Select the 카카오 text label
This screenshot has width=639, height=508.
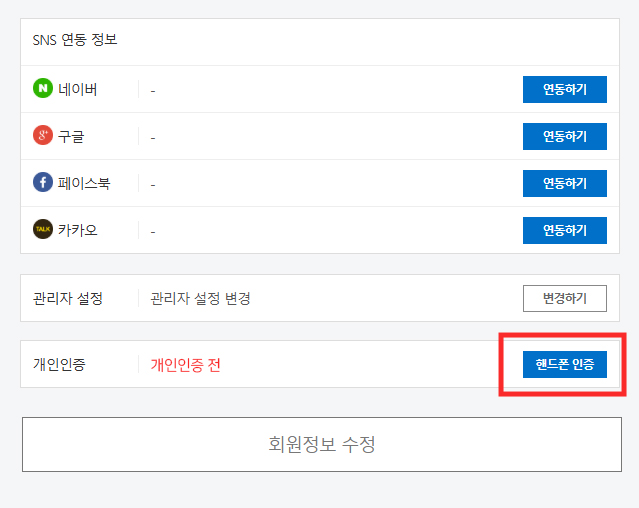pos(78,230)
